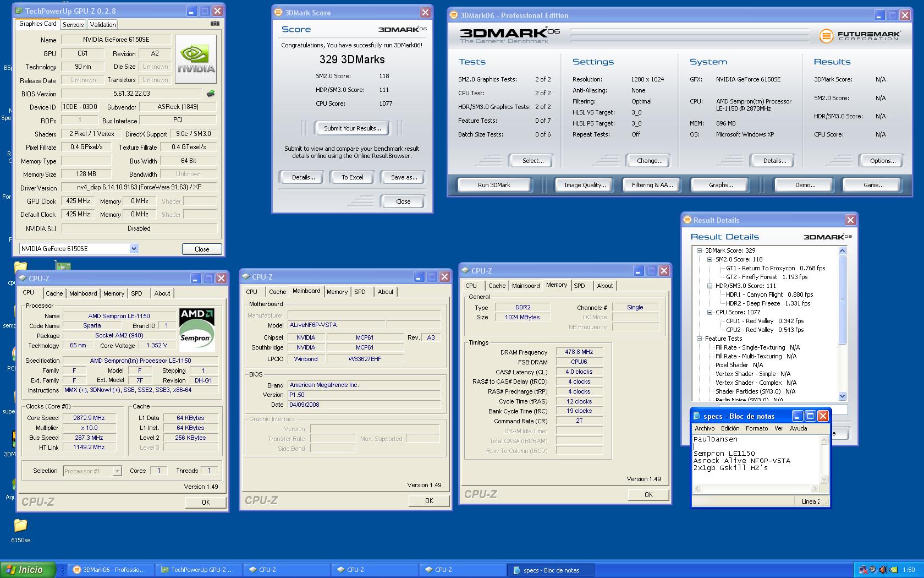Click title icon of CPU-Z Mainboard window
This screenshot has width=924, height=578.
click(x=245, y=277)
